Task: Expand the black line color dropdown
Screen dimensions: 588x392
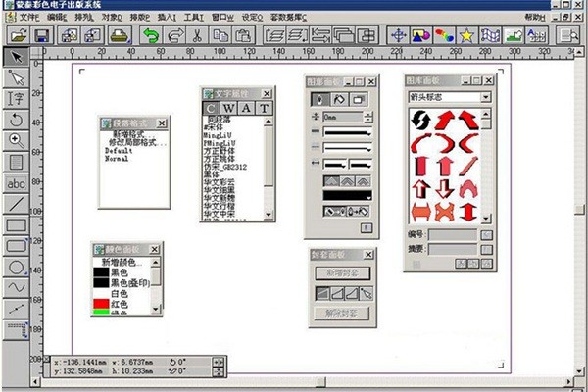Action: tap(368, 195)
